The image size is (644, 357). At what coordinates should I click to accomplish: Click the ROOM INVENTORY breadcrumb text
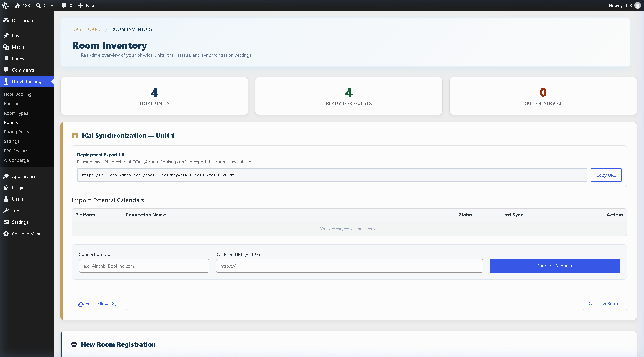pyautogui.click(x=132, y=29)
